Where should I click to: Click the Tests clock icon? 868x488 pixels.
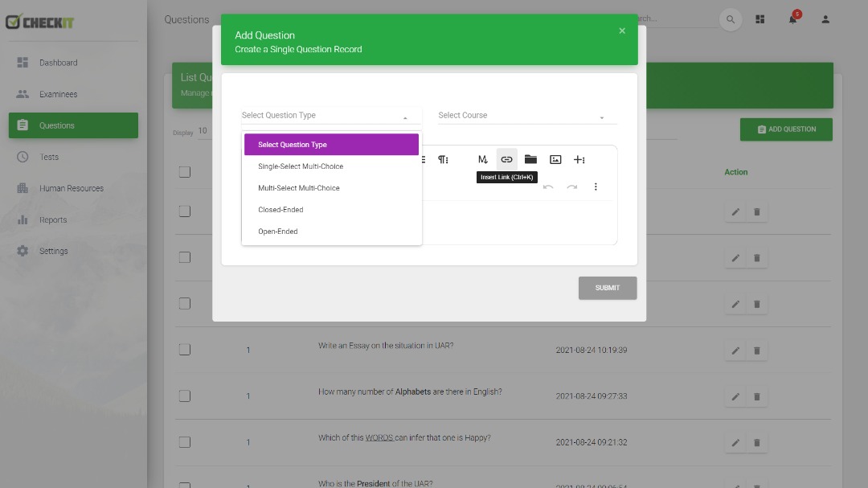[x=23, y=157]
